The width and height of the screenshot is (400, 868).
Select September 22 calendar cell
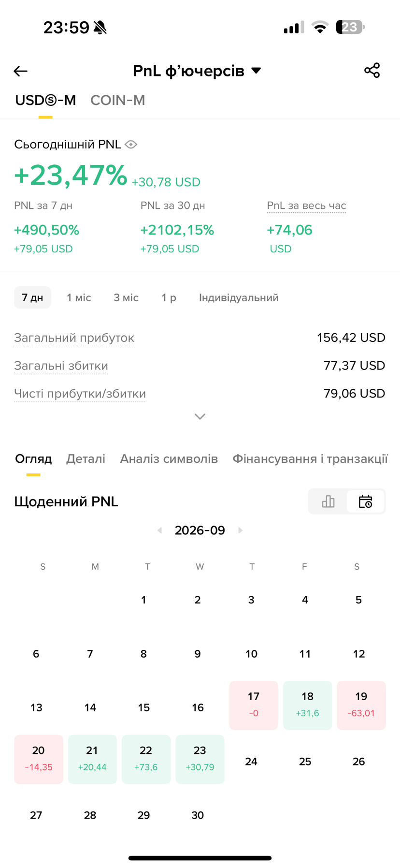pyautogui.click(x=146, y=759)
